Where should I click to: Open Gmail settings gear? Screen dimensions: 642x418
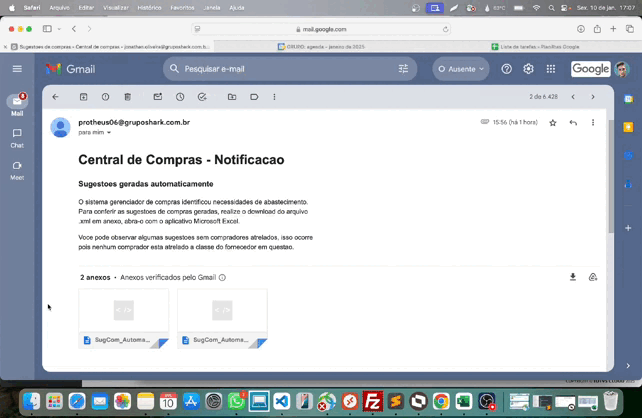tap(529, 69)
